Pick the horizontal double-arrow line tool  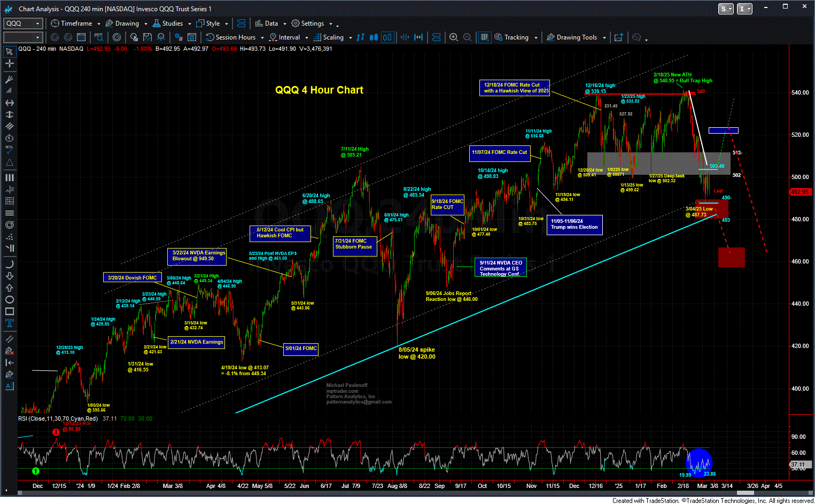[x=9, y=103]
